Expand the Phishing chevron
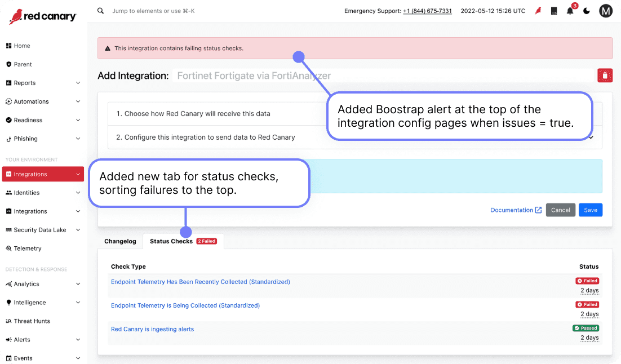The height and width of the screenshot is (364, 621). (x=78, y=139)
